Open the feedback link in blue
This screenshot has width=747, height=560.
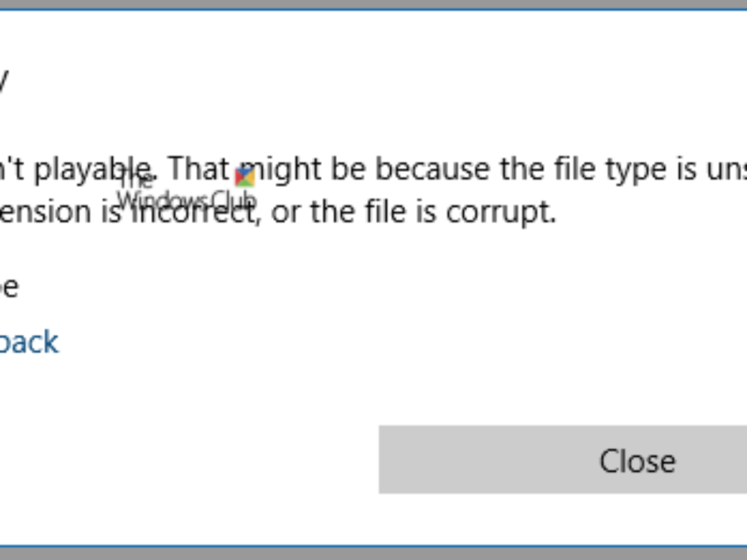coord(29,343)
